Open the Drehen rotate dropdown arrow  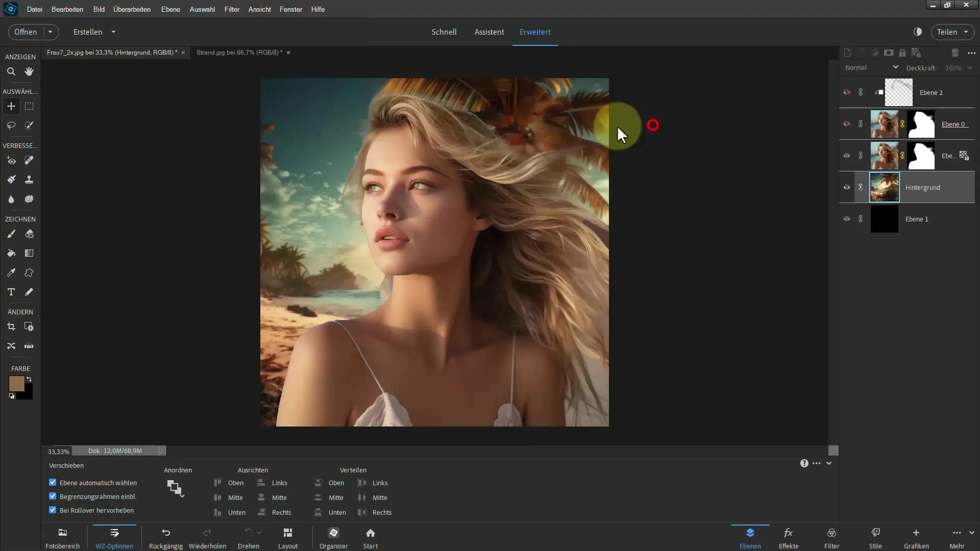pyautogui.click(x=259, y=532)
